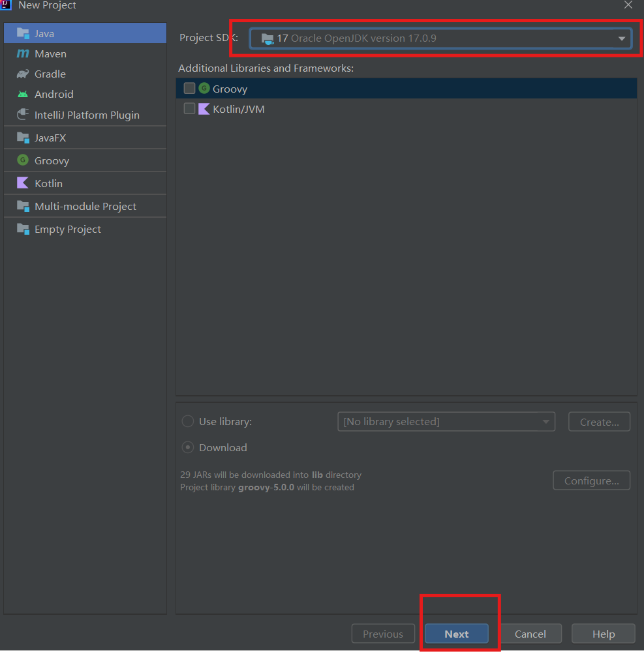Click the Configure... button
Viewport: 644px width, 652px height.
(592, 481)
